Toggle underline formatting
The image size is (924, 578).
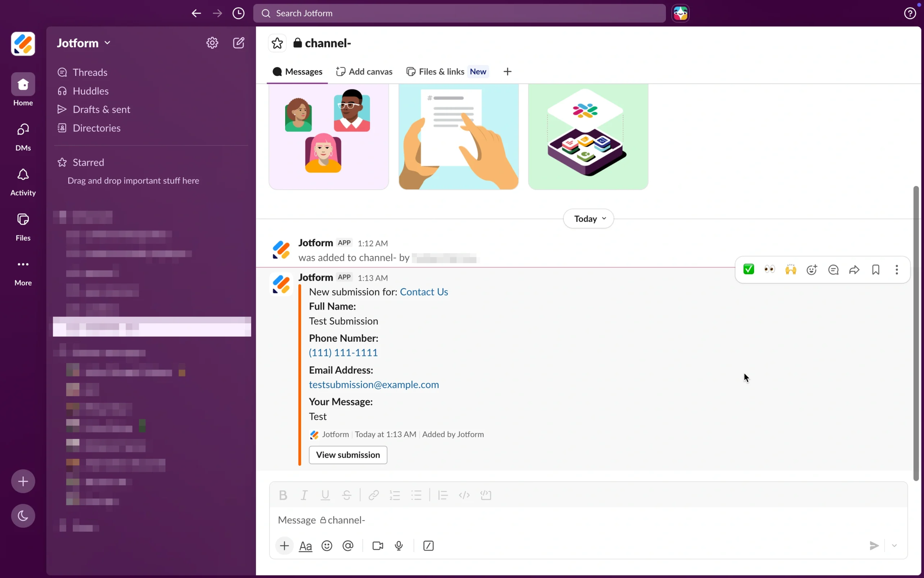point(325,495)
